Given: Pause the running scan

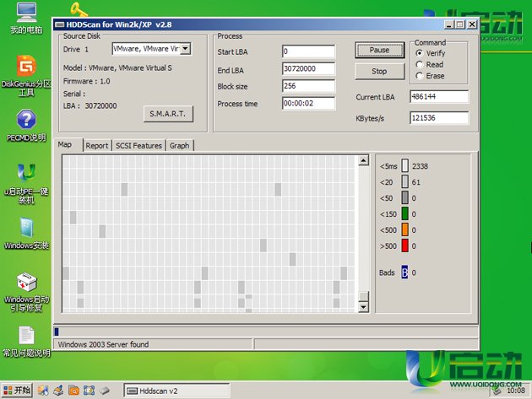Looking at the screenshot, I should tap(380, 50).
